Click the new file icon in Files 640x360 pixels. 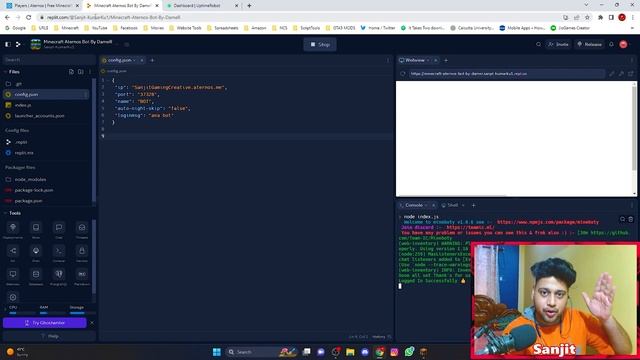71,72
